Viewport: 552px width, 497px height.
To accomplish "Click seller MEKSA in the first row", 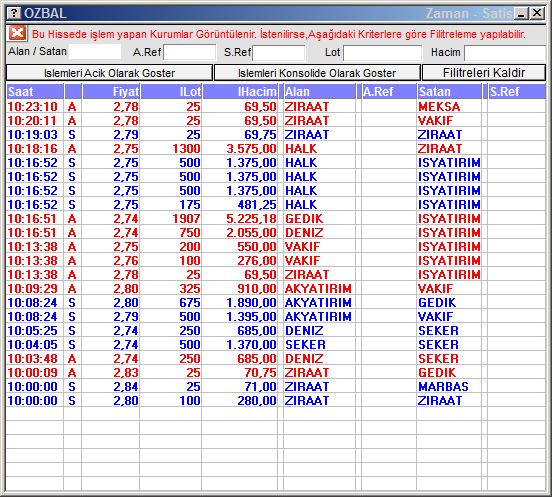I will pyautogui.click(x=439, y=107).
